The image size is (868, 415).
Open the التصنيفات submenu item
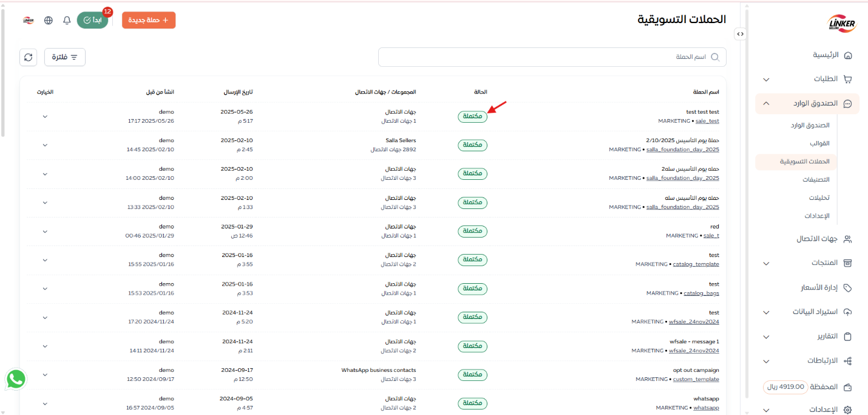[816, 180]
